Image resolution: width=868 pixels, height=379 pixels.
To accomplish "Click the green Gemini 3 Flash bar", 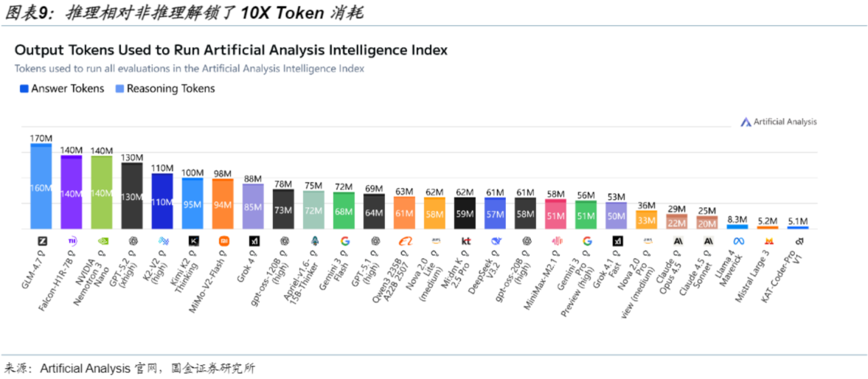I will 344,210.
